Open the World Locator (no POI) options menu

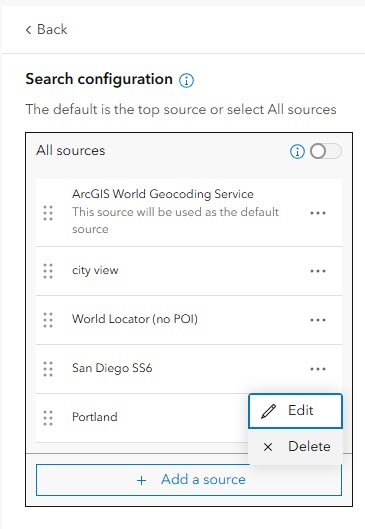coord(318,320)
